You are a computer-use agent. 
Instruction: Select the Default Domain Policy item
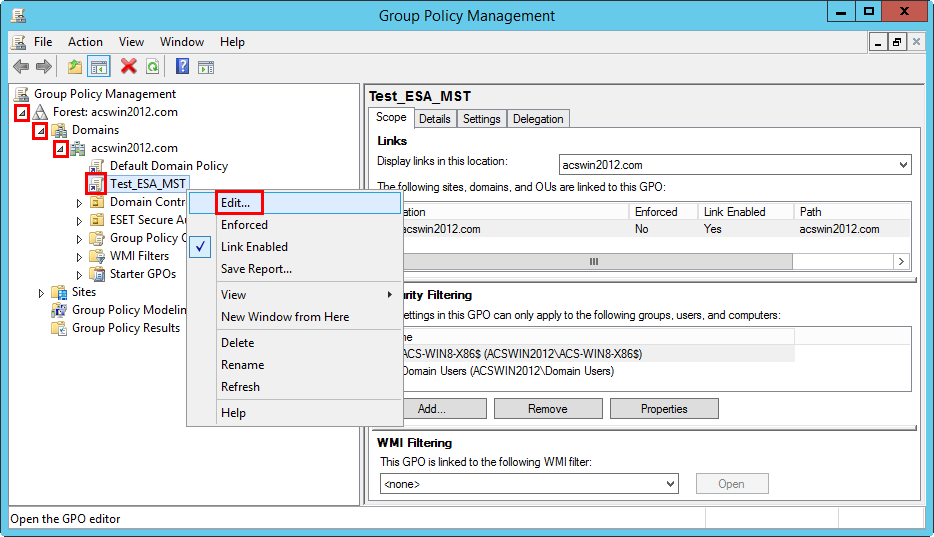pyautogui.click(x=168, y=166)
